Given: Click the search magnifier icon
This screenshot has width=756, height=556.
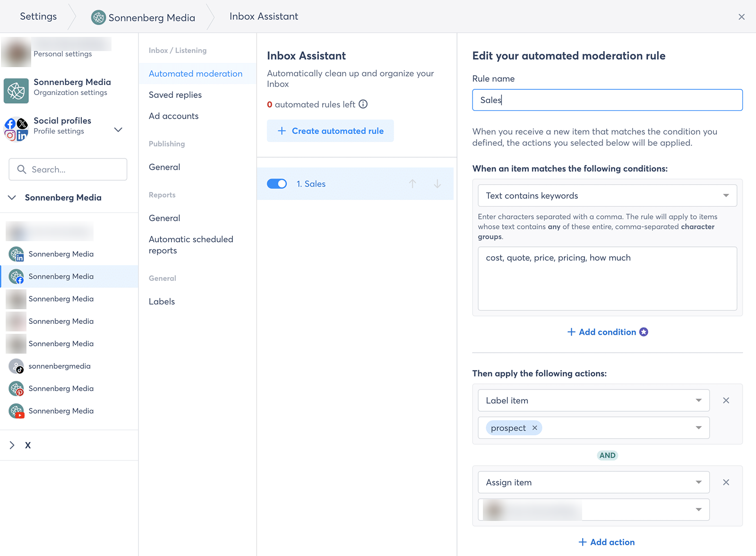Looking at the screenshot, I should tap(21, 169).
